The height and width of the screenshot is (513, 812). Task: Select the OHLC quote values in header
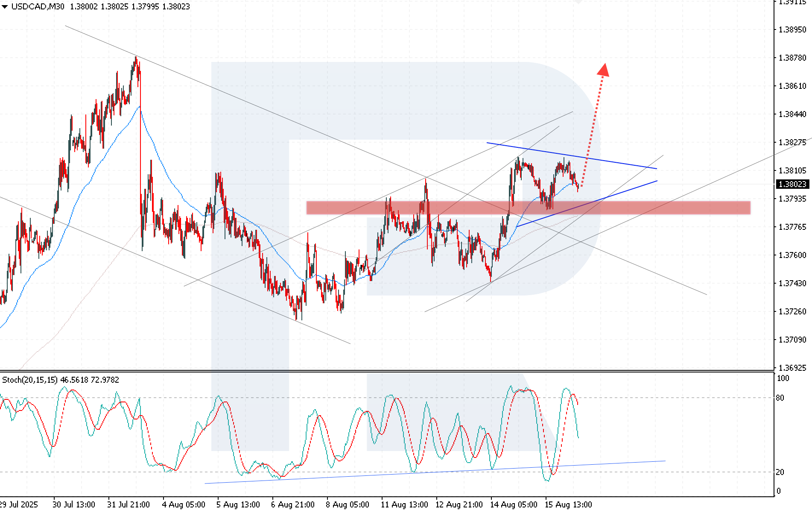(x=130, y=6)
